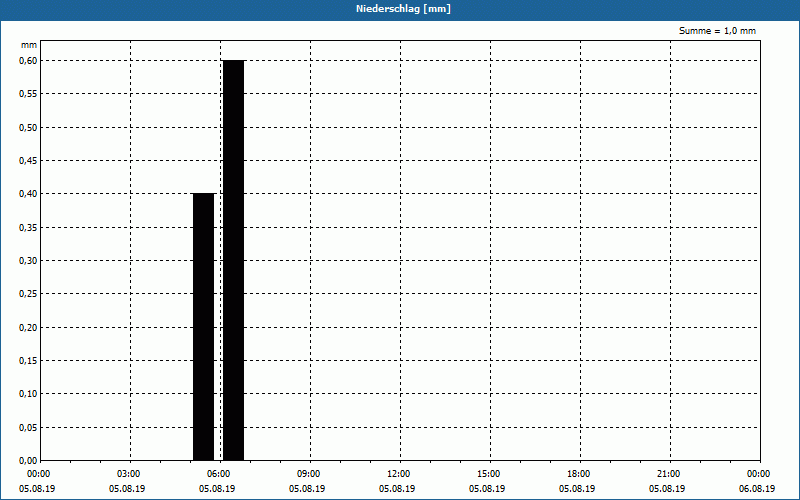Click the 09:00 time label
The height and width of the screenshot is (500, 800).
(307, 474)
